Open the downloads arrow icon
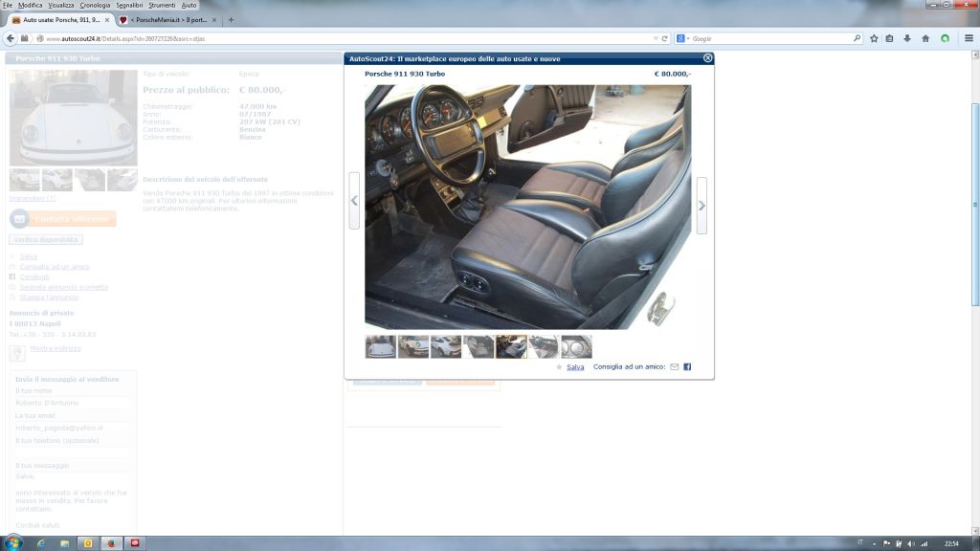This screenshot has height=551, width=980. [x=907, y=38]
